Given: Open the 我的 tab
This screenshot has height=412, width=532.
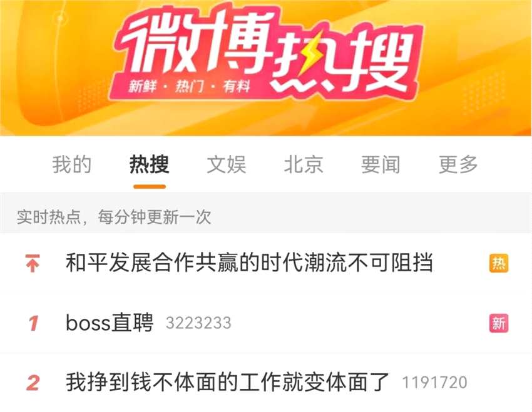Looking at the screenshot, I should coord(71,164).
